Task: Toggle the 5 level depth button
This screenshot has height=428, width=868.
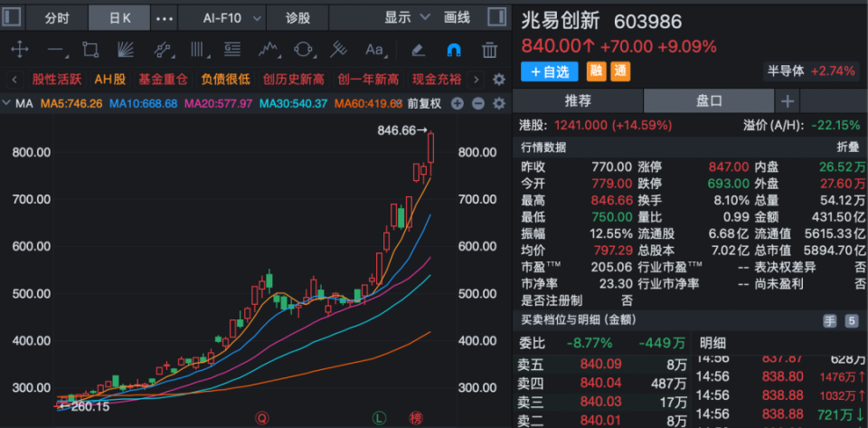Action: click(x=851, y=320)
